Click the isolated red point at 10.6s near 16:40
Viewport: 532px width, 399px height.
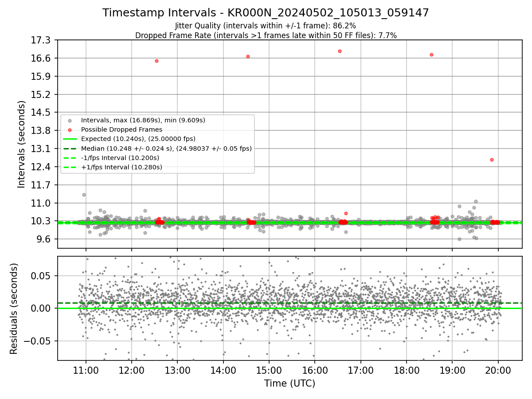tap(346, 213)
